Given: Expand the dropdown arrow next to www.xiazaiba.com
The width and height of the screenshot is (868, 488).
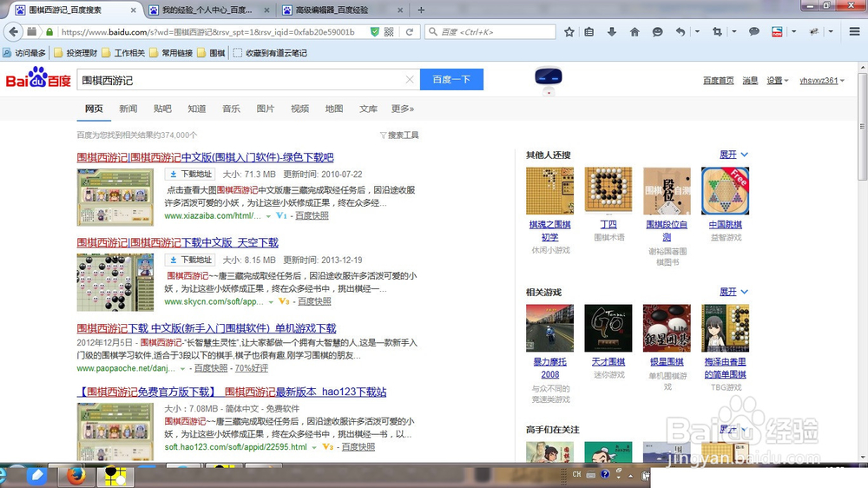Looking at the screenshot, I should click(268, 216).
